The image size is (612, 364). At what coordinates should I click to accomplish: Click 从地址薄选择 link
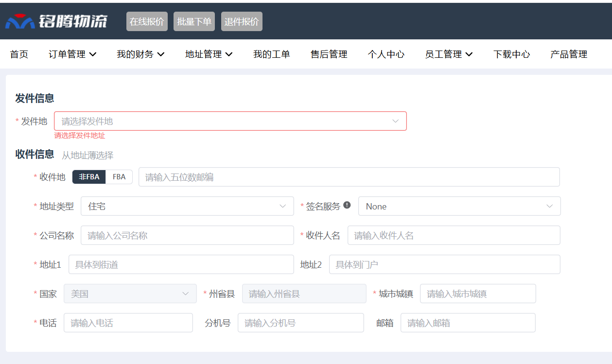pos(87,156)
